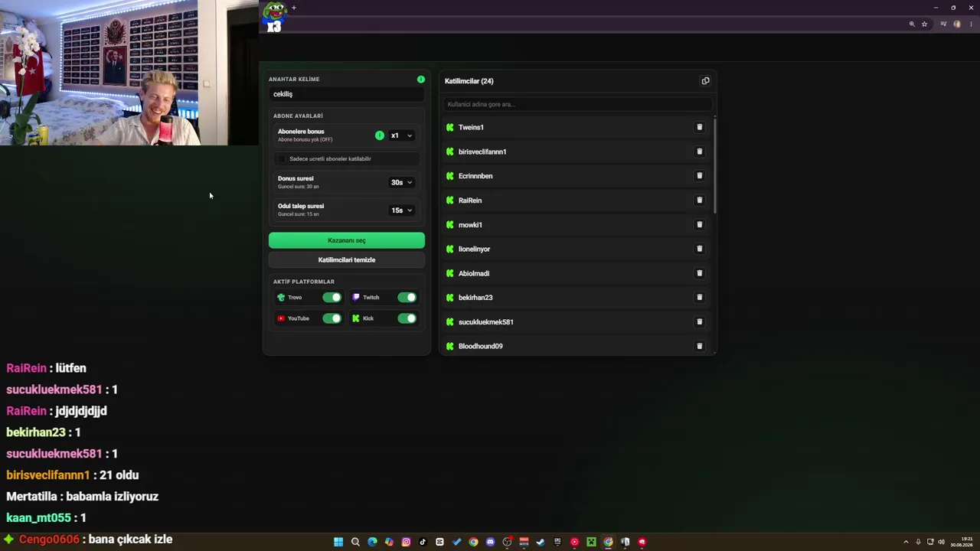Image resolution: width=980 pixels, height=551 pixels.
Task: Delete sucukluekmek581 from participants
Action: [x=699, y=322]
